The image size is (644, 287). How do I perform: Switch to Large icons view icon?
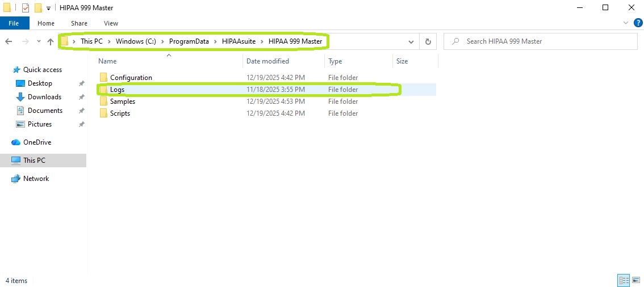[x=636, y=280]
